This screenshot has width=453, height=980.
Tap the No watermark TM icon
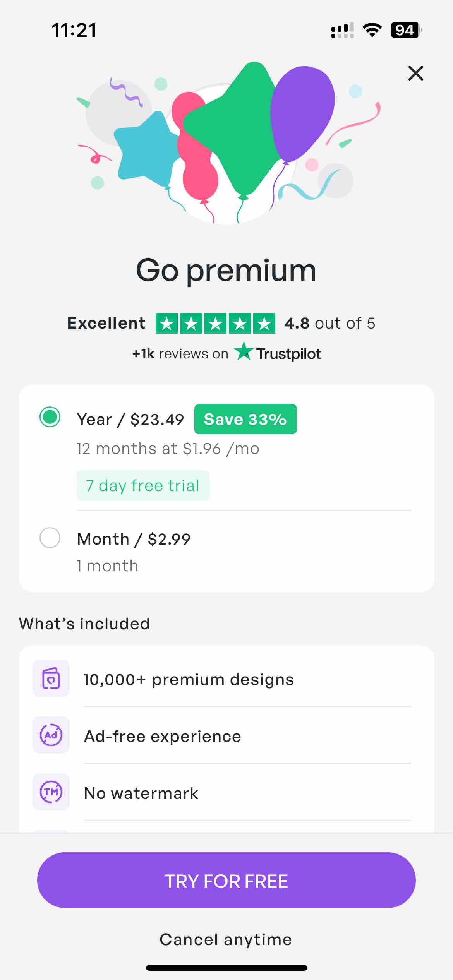point(51,792)
